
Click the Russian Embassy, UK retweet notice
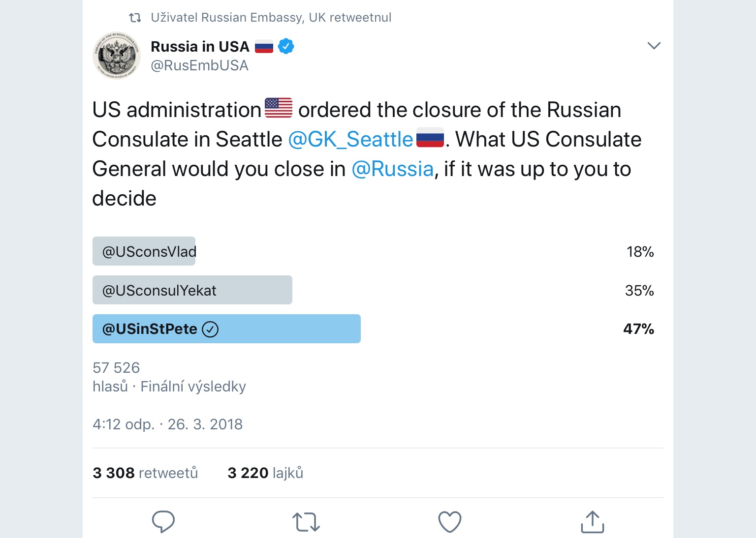pos(271,18)
